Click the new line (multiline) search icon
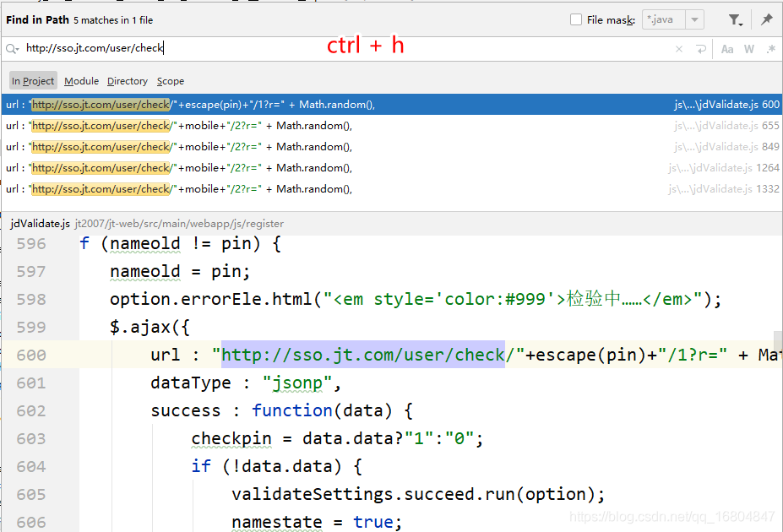 pos(701,49)
